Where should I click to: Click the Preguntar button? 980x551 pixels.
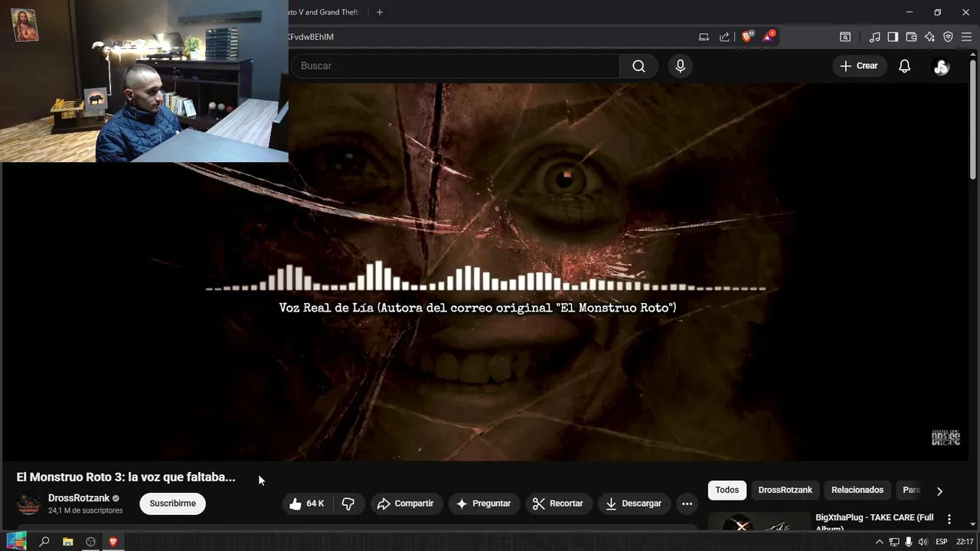[483, 504]
